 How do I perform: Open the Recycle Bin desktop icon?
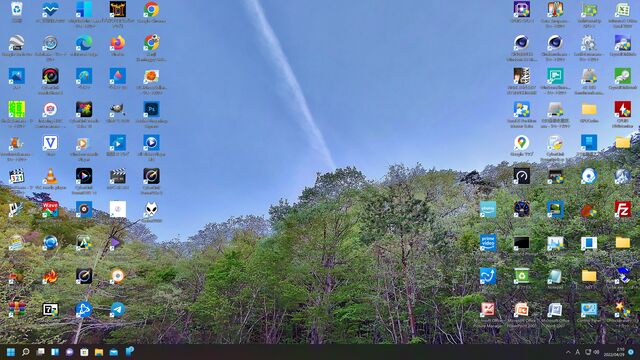pyautogui.click(x=17, y=9)
